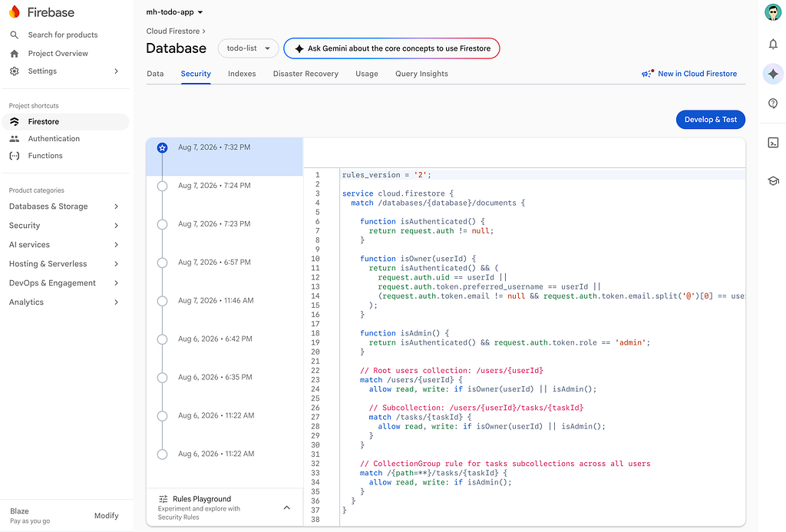This screenshot has width=786, height=532.
Task: Click the function isOwner(userId) code line
Action: pyautogui.click(x=418, y=259)
